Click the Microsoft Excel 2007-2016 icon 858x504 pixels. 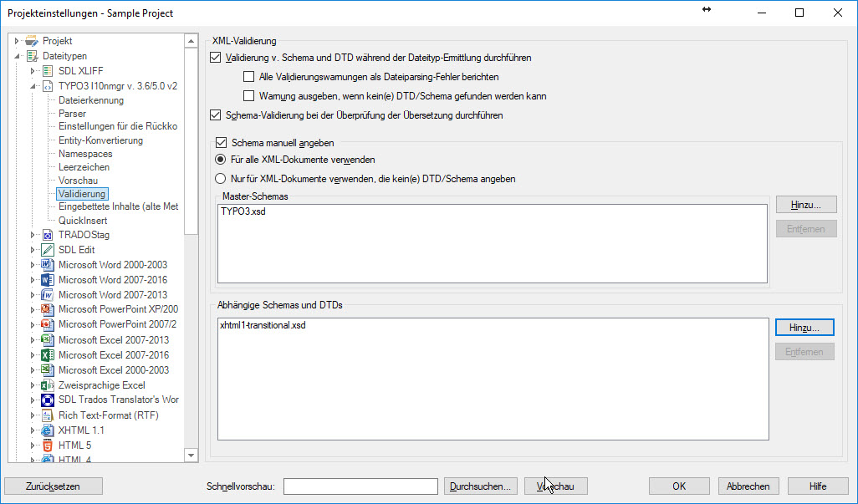48,354
